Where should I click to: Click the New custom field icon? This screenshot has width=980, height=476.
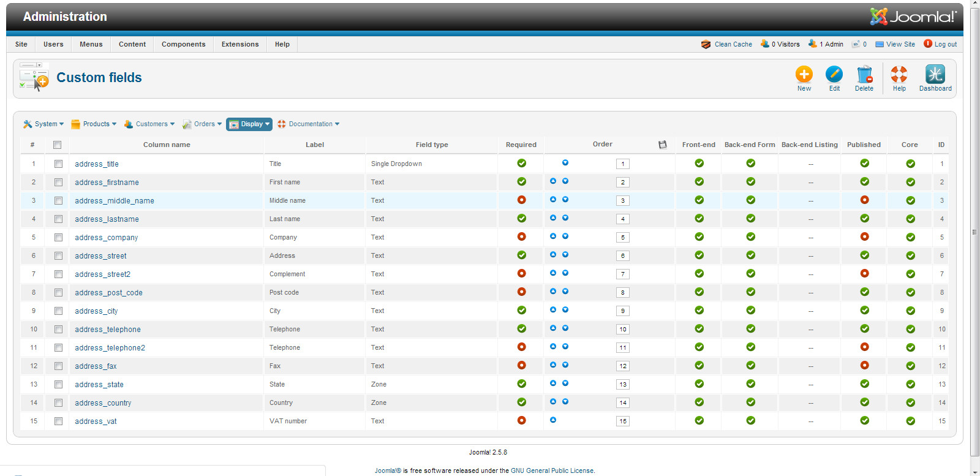tap(804, 75)
